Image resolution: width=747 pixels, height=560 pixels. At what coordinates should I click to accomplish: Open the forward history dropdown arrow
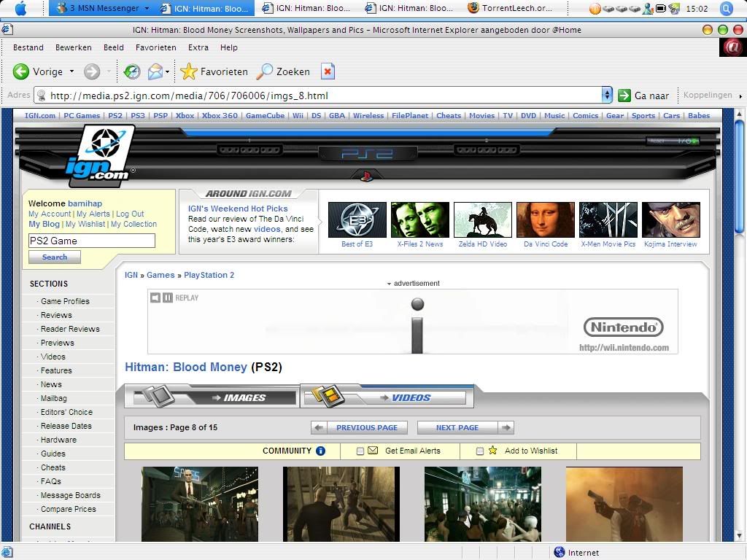pyautogui.click(x=109, y=71)
